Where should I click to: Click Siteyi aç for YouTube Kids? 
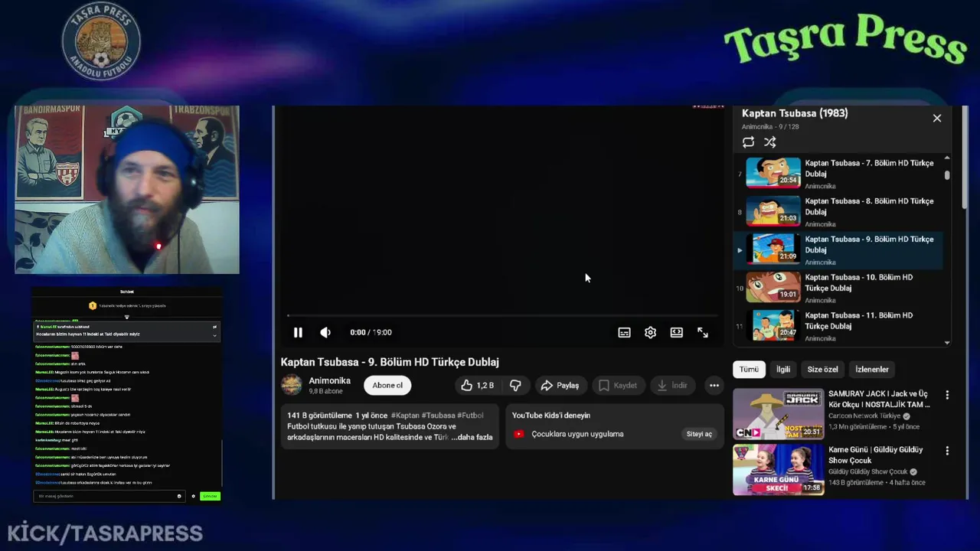(699, 434)
